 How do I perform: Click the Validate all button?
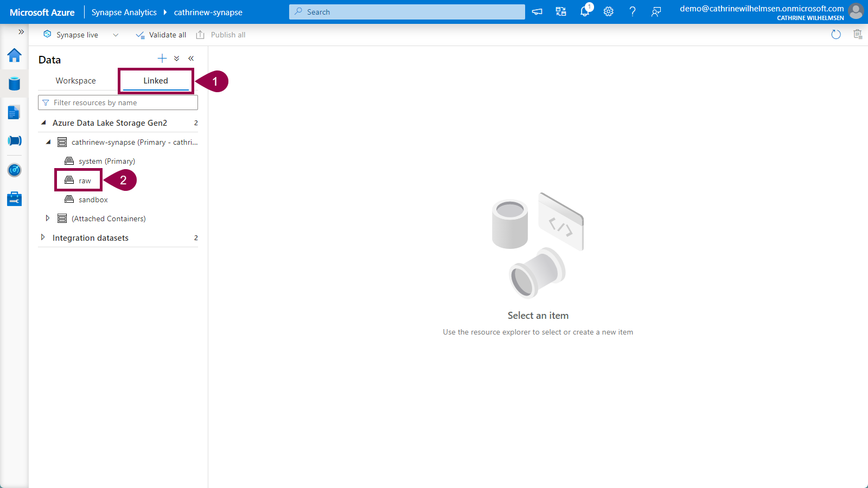pyautogui.click(x=161, y=35)
